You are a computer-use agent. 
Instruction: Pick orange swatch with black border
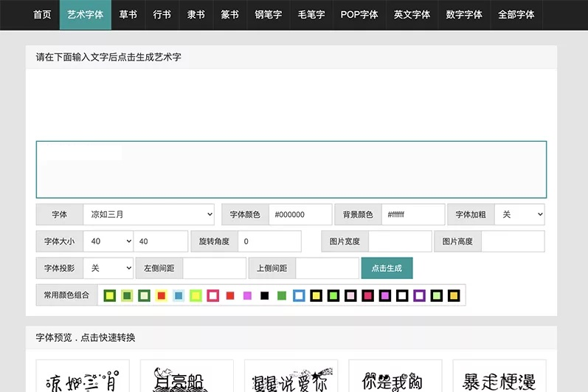coord(454,295)
